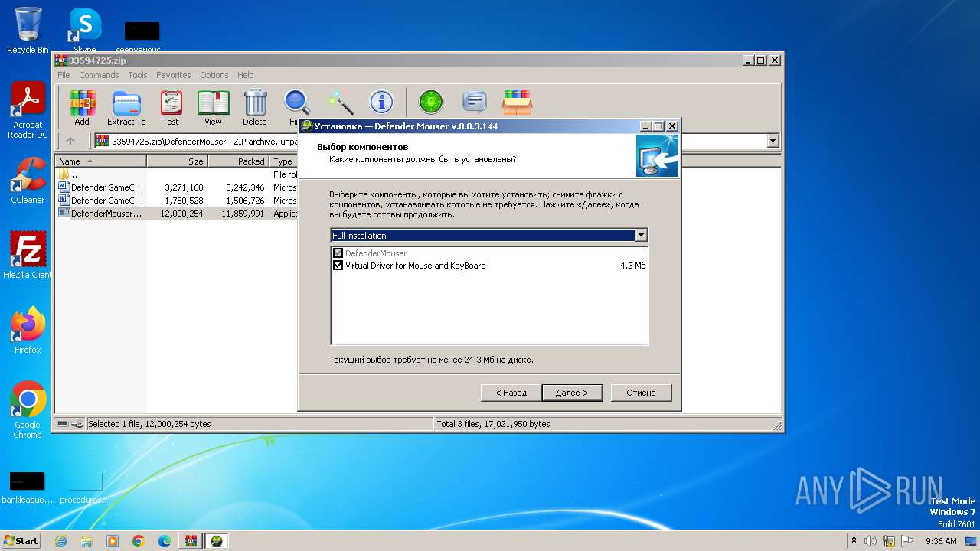980x551 pixels.
Task: Click the Start button
Action: 21,541
